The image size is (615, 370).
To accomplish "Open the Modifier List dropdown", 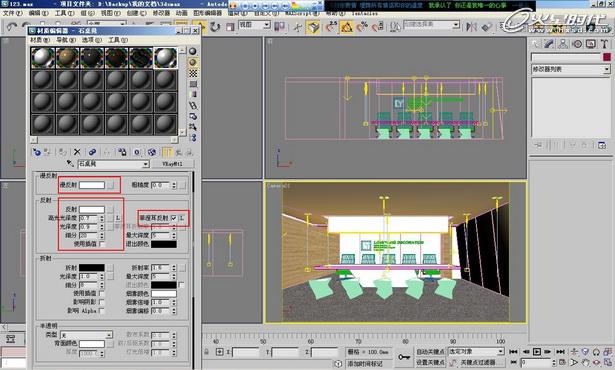I will [x=606, y=69].
